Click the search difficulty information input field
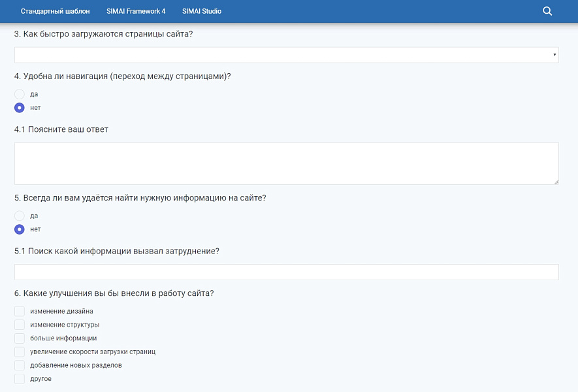578x392 pixels. click(x=286, y=272)
